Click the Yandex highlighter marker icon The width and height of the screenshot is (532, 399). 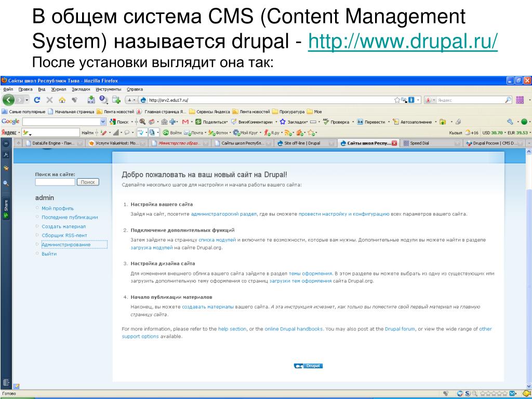(104, 132)
